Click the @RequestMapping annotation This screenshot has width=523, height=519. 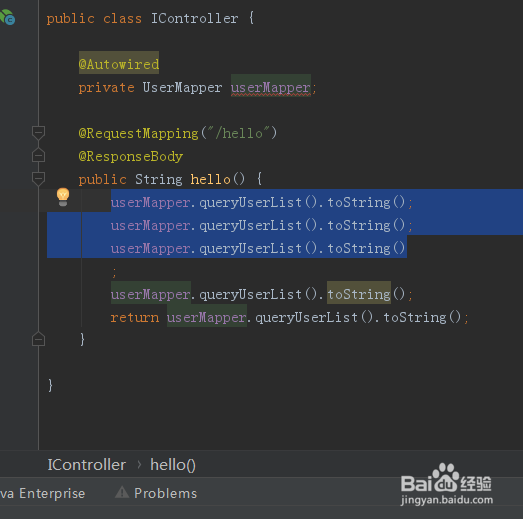click(138, 133)
